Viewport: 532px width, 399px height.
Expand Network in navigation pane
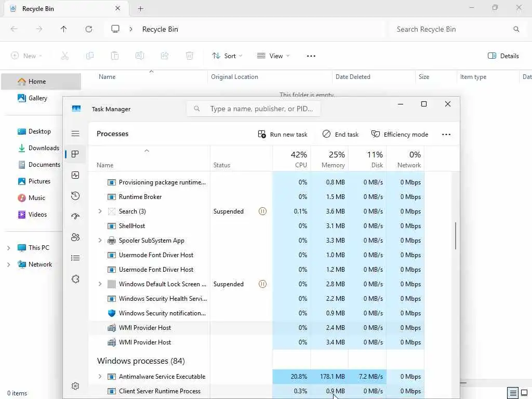(8, 264)
